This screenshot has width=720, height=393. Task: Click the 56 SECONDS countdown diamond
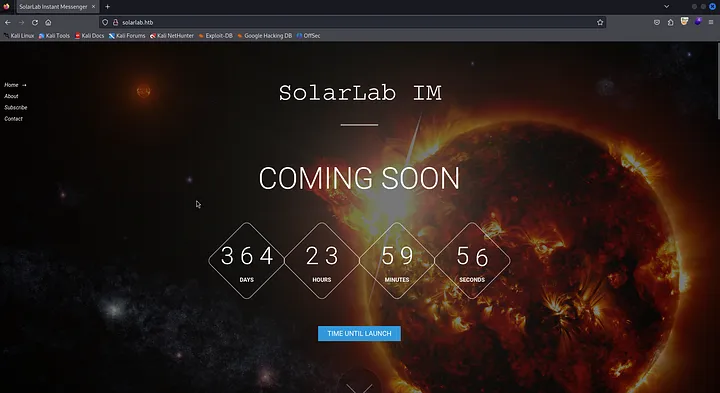click(472, 261)
